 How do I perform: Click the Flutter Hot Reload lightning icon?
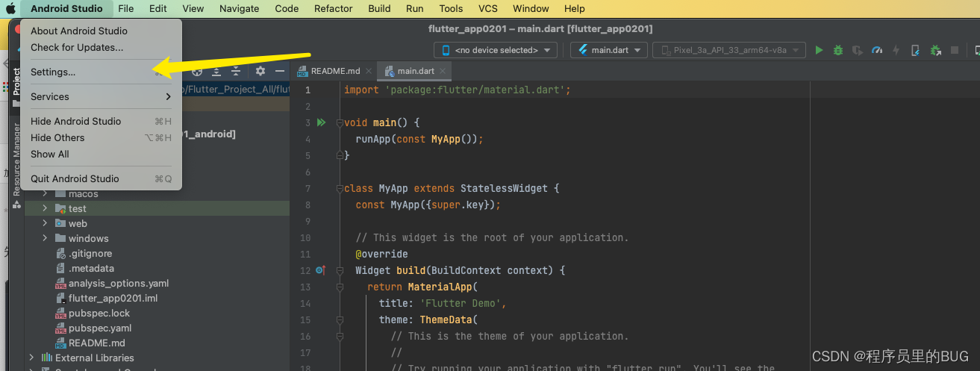pyautogui.click(x=896, y=50)
